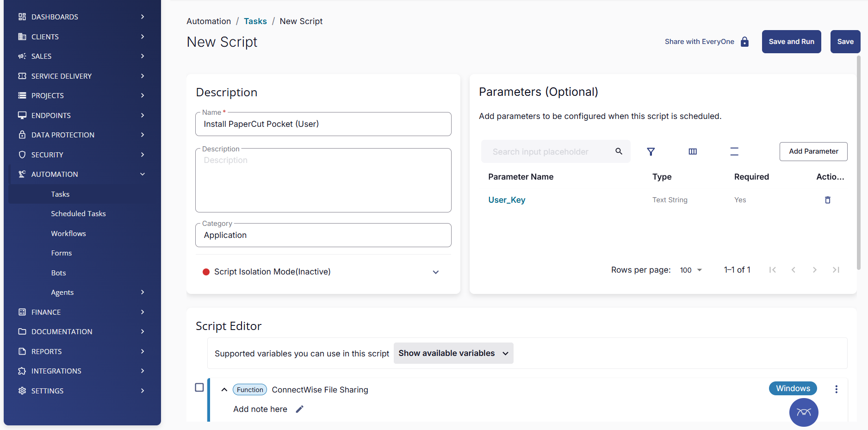868x430 pixels.
Task: Click the row density icon in parameters
Action: coord(734,151)
